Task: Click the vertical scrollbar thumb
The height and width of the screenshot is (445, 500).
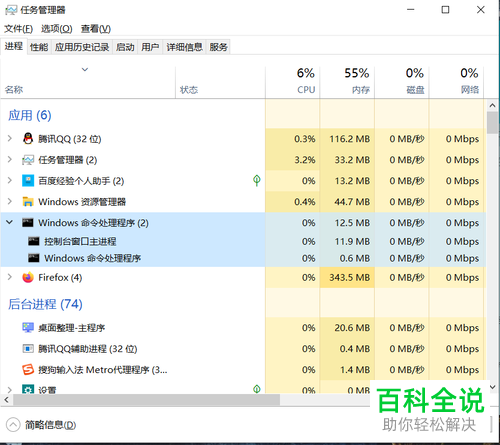Action: coord(493,122)
